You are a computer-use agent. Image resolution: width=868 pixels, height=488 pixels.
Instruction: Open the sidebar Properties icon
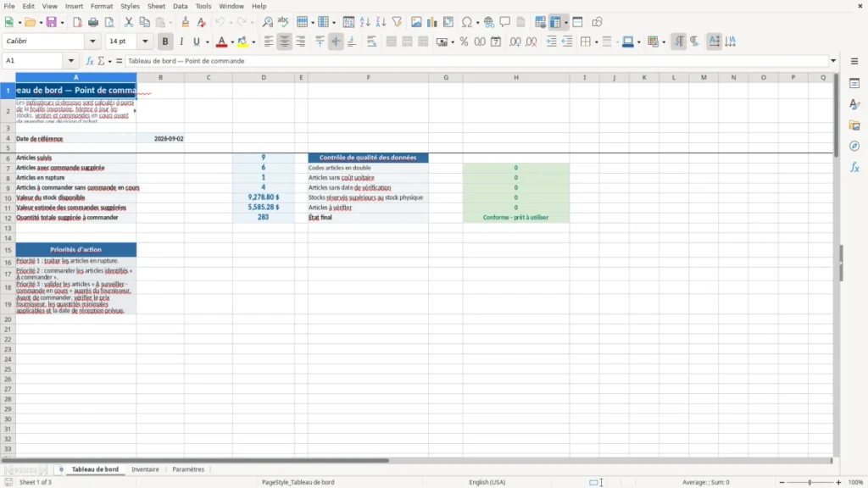854,84
